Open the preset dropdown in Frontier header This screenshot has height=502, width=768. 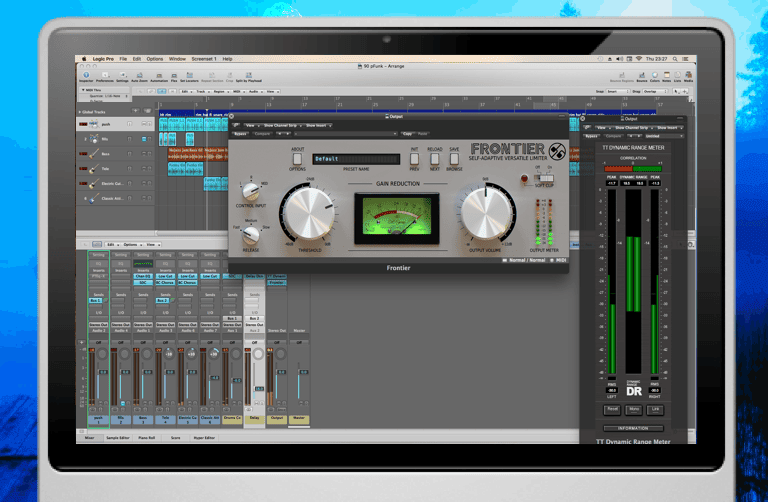point(345,134)
